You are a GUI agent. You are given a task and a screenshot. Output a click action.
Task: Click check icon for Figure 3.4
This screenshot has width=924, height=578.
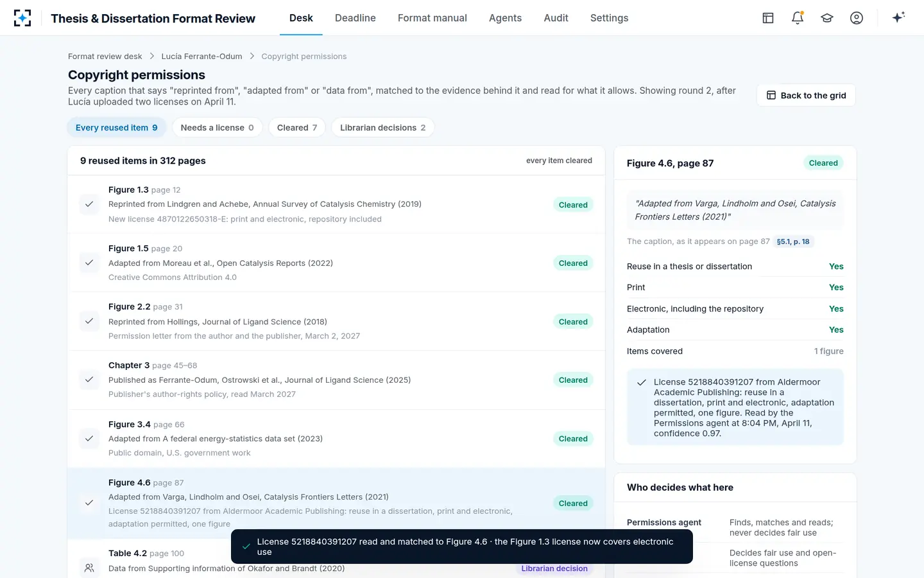pyautogui.click(x=89, y=439)
